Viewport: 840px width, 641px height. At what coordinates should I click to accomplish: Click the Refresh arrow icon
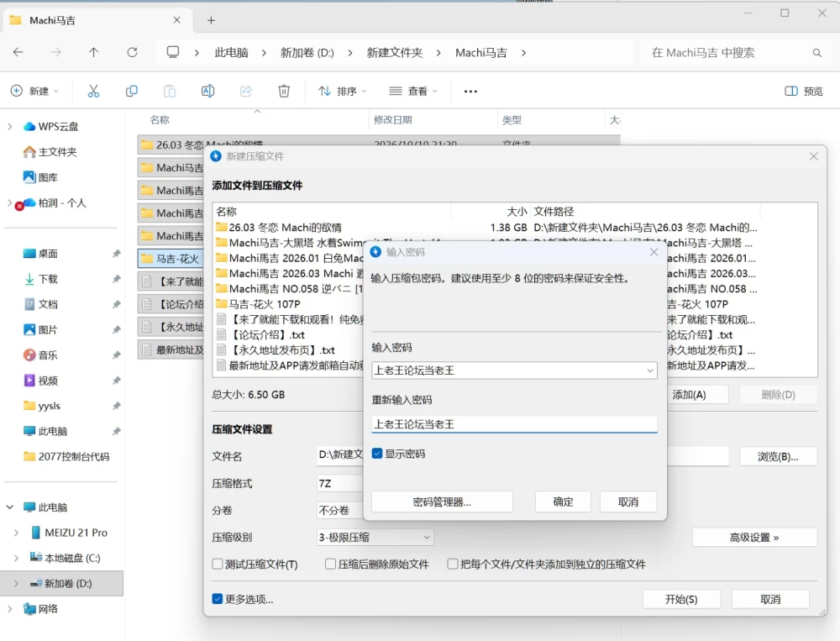click(x=132, y=53)
